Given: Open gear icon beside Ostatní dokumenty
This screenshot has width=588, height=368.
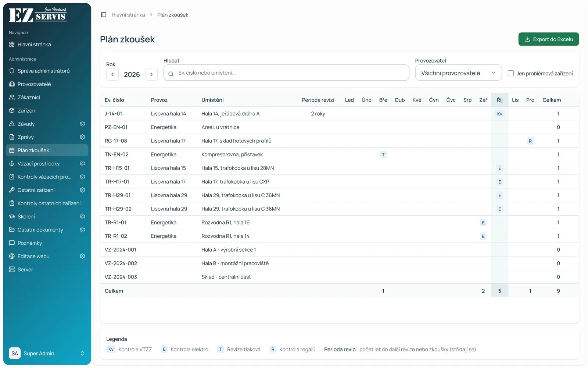Looking at the screenshot, I should click(82, 230).
